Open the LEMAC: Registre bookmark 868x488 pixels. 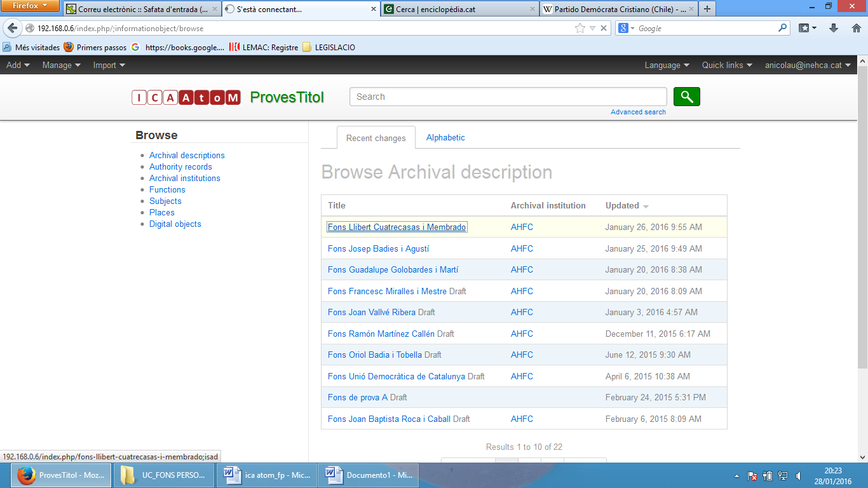[264, 47]
